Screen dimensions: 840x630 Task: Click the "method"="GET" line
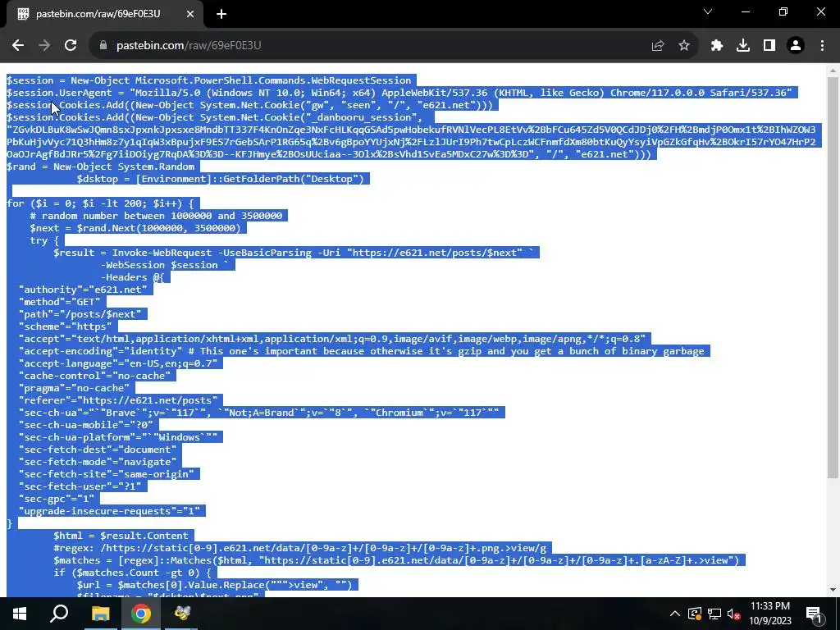pyautogui.click(x=59, y=302)
